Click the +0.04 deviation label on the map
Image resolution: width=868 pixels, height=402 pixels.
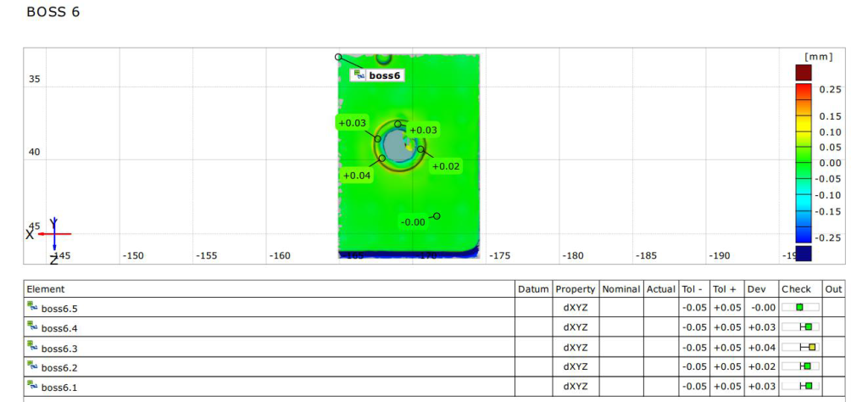pyautogui.click(x=357, y=176)
